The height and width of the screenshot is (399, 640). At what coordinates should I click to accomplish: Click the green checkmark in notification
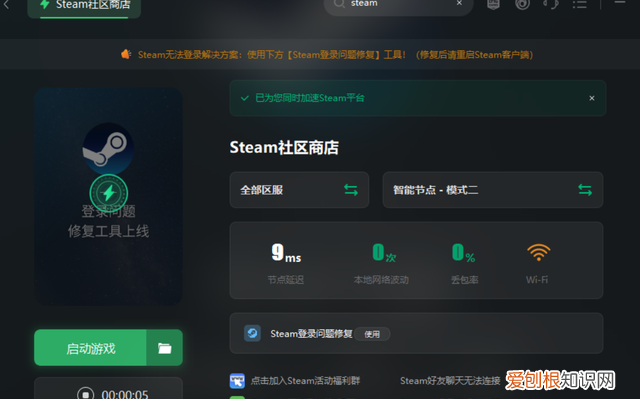244,98
